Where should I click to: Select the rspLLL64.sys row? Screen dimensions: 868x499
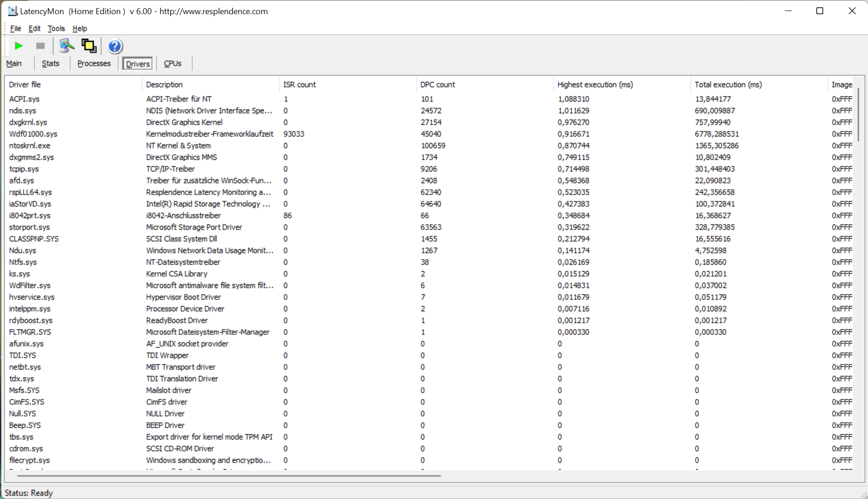coord(430,192)
